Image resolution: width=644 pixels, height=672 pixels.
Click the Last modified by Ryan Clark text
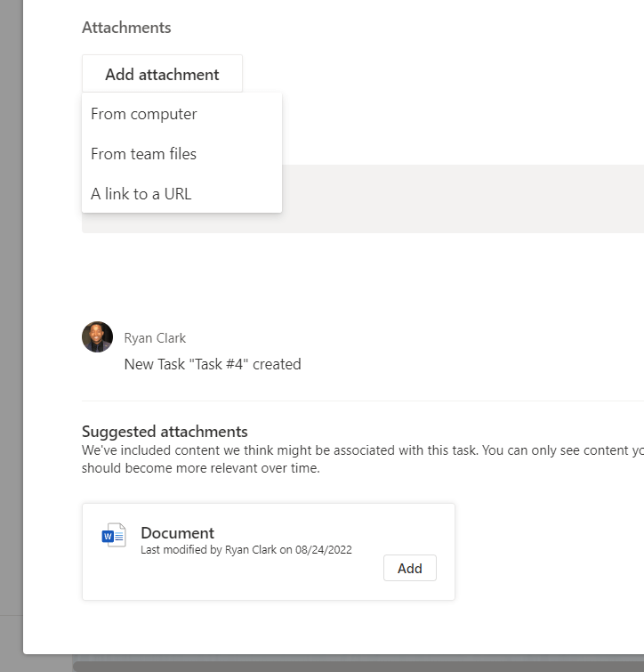coord(246,550)
